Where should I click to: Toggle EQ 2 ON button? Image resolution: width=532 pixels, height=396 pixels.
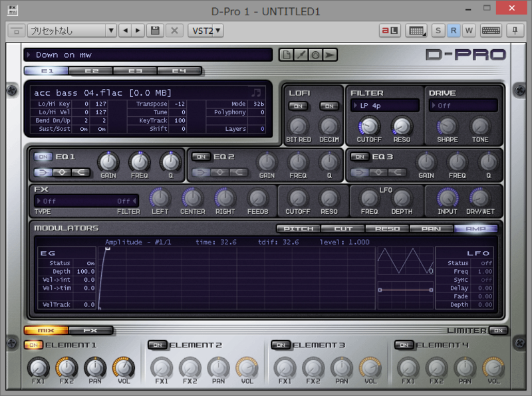[201, 157]
